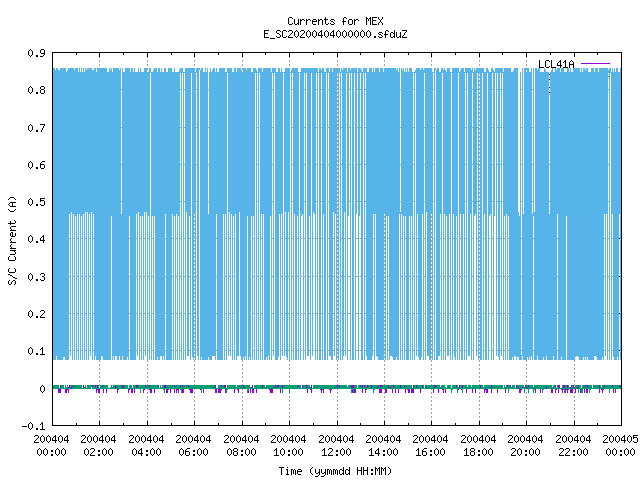Click the 200404 04:00 time tick label

click(146, 446)
